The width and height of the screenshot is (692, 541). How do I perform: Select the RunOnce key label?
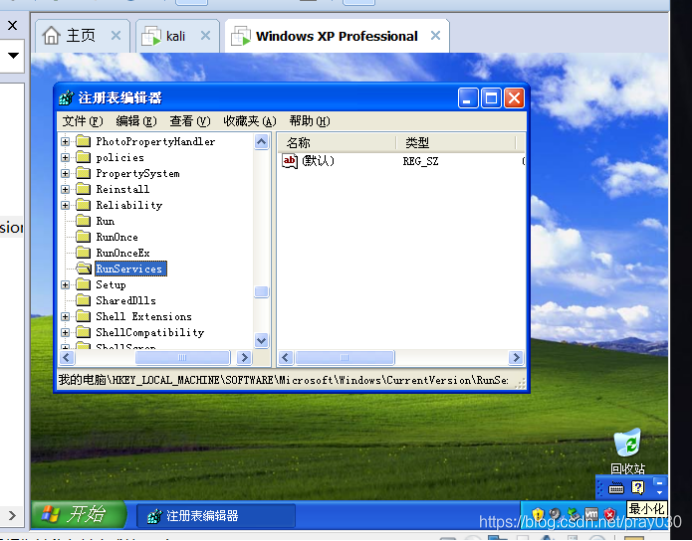coord(117,237)
